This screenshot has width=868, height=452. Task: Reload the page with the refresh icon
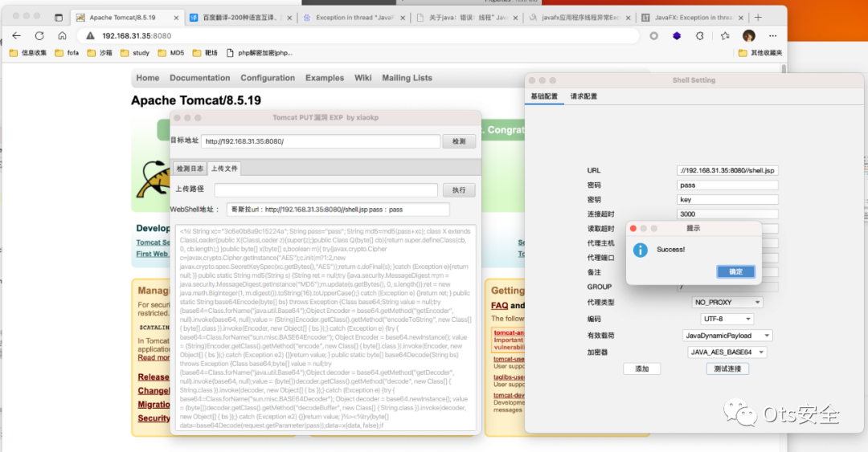coord(39,36)
